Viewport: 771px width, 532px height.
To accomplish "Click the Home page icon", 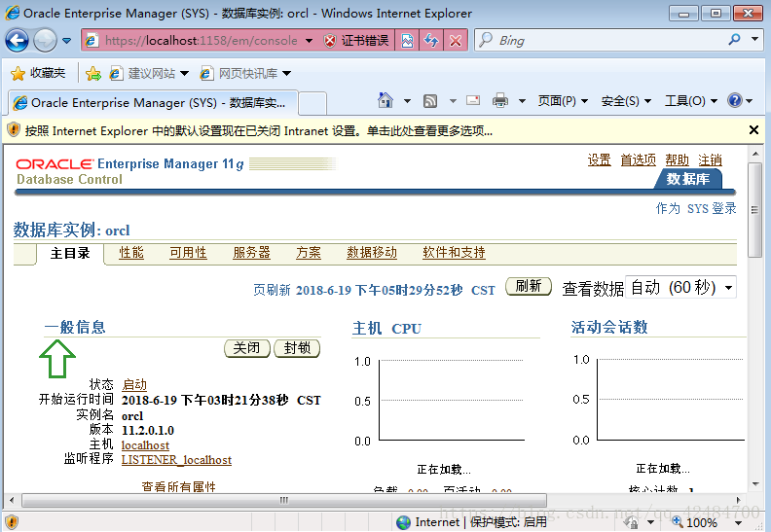I will (385, 101).
